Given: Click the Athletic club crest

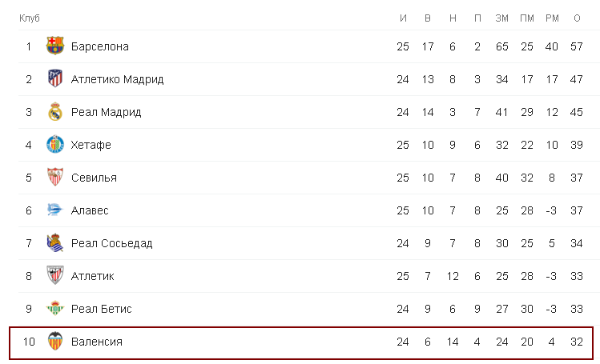Looking at the screenshot, I should [x=55, y=275].
